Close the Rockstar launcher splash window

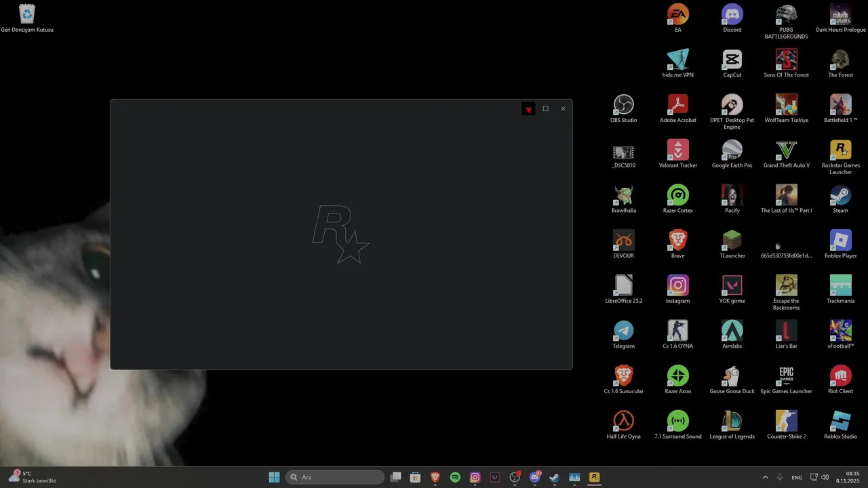[x=563, y=108]
